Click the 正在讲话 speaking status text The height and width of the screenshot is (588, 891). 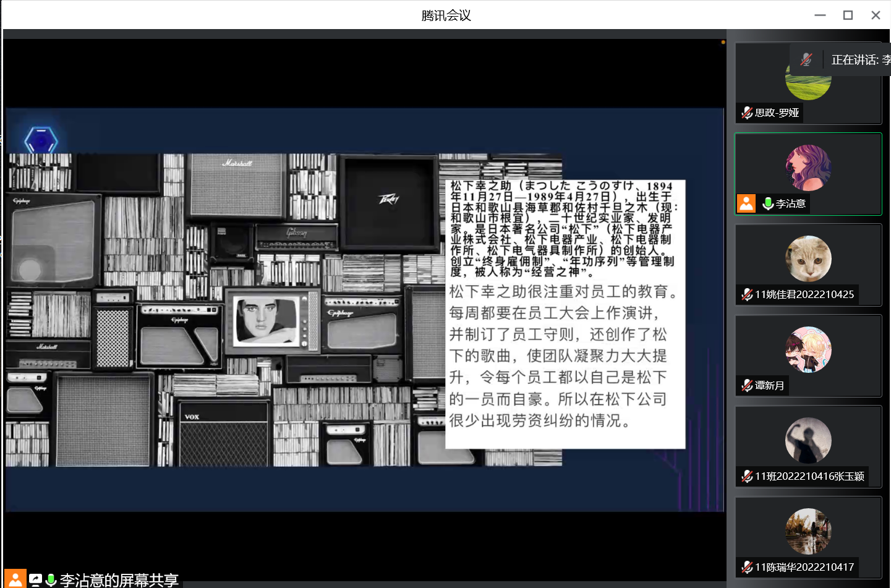pyautogui.click(x=860, y=60)
